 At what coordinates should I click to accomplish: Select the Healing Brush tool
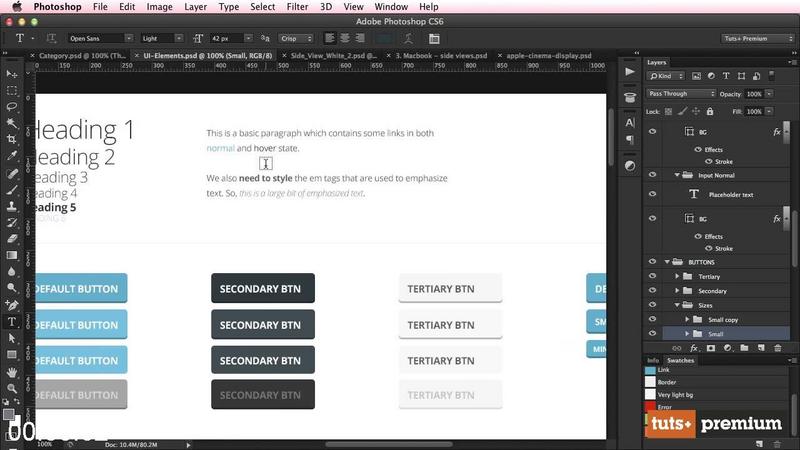coord(12,173)
